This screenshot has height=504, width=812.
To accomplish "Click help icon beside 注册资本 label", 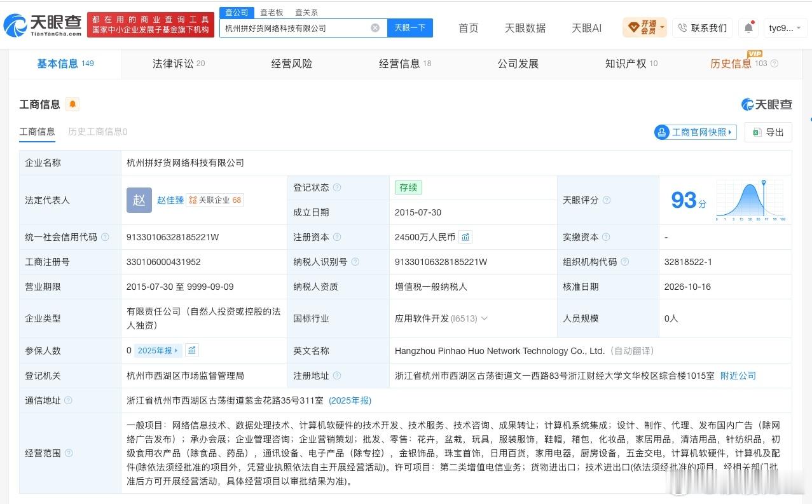I will click(337, 237).
